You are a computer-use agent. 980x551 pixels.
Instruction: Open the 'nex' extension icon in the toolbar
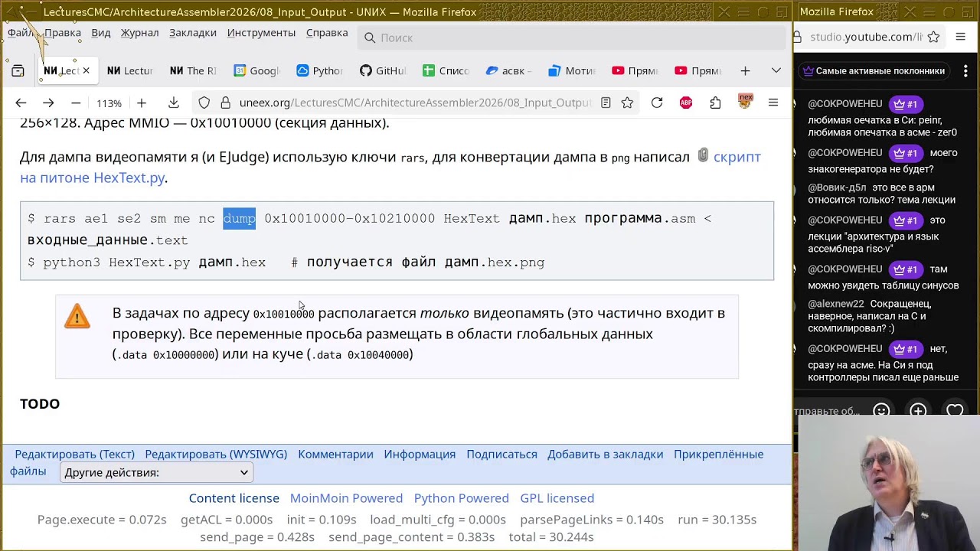pos(745,102)
